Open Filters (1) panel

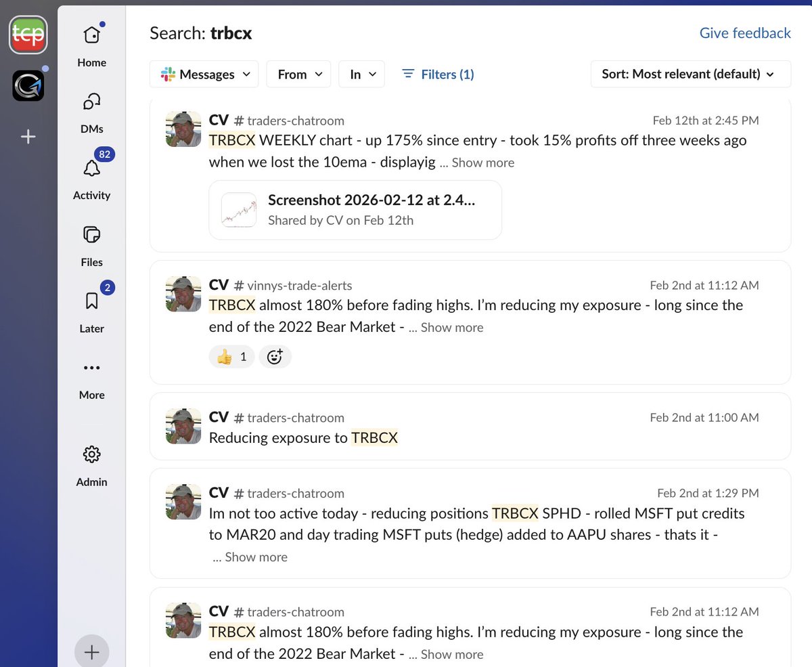[x=438, y=74]
